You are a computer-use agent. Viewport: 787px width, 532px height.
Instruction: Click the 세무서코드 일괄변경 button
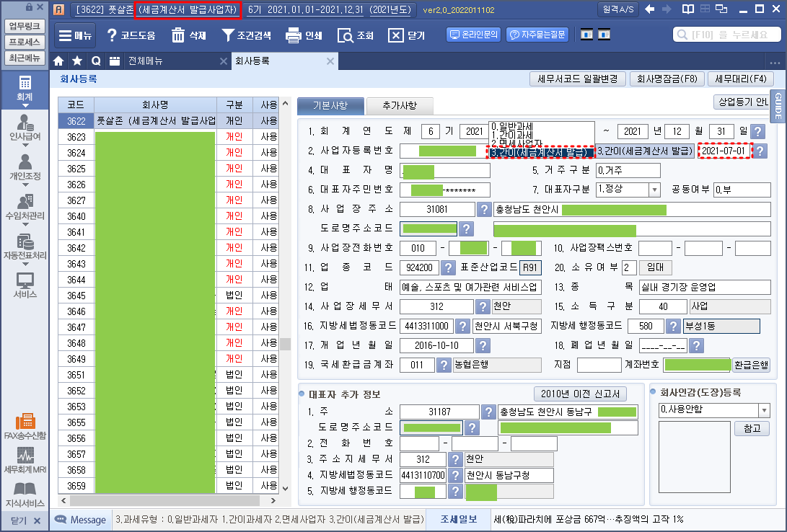point(577,79)
